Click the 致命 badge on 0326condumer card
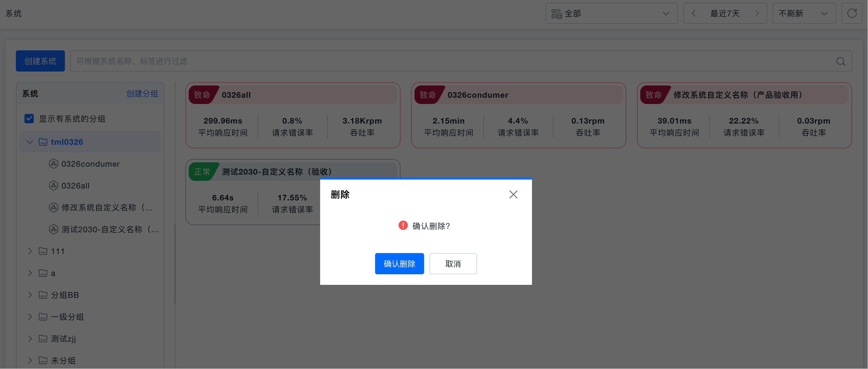Viewport: 868px width, 369px height. (428, 95)
